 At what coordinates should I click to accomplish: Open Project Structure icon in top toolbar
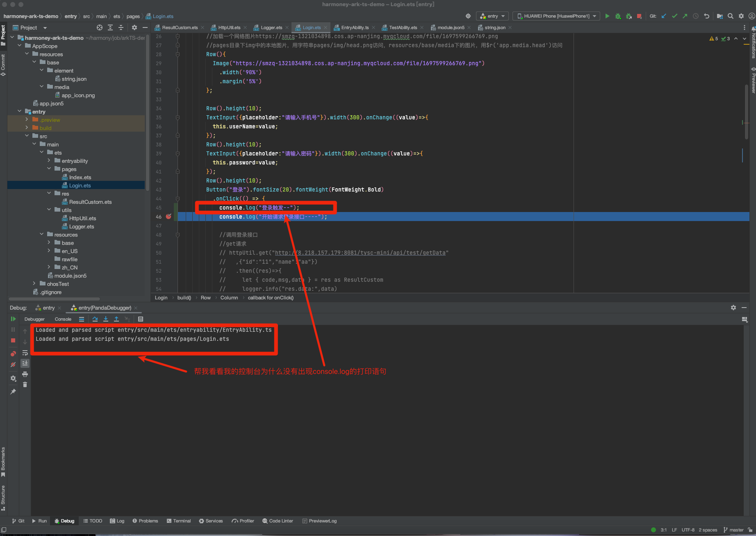tap(720, 16)
